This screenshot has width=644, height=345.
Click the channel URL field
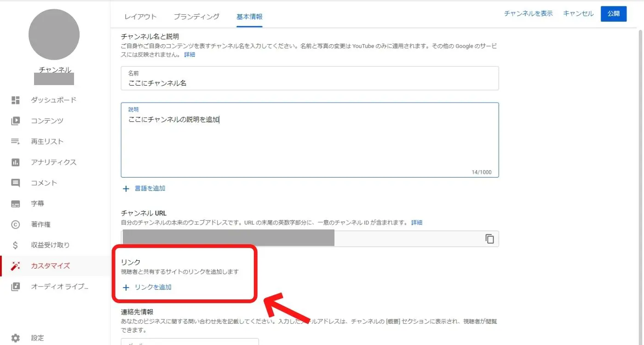(x=310, y=239)
